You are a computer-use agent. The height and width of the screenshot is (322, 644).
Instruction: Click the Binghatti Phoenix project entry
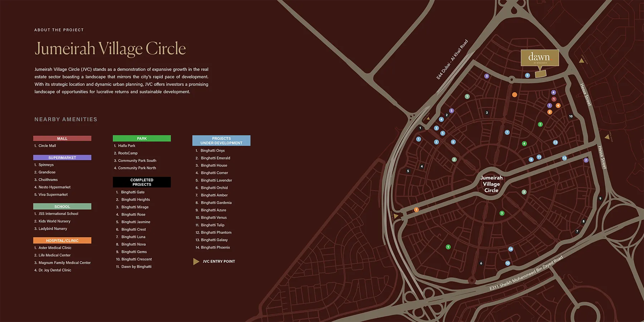215,247
